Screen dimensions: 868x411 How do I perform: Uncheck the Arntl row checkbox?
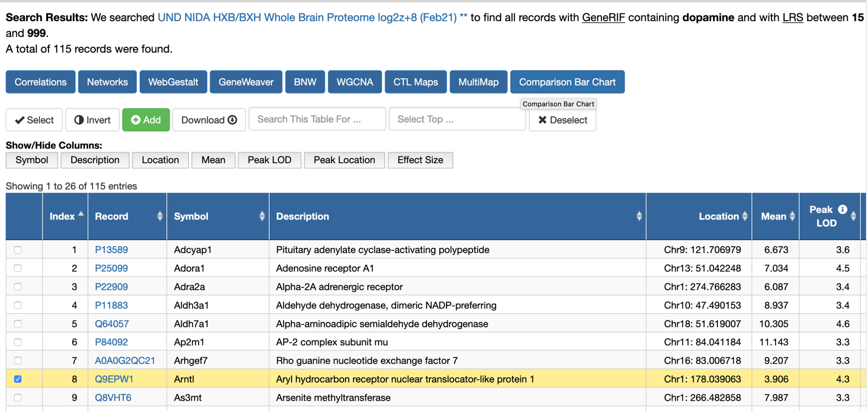18,379
